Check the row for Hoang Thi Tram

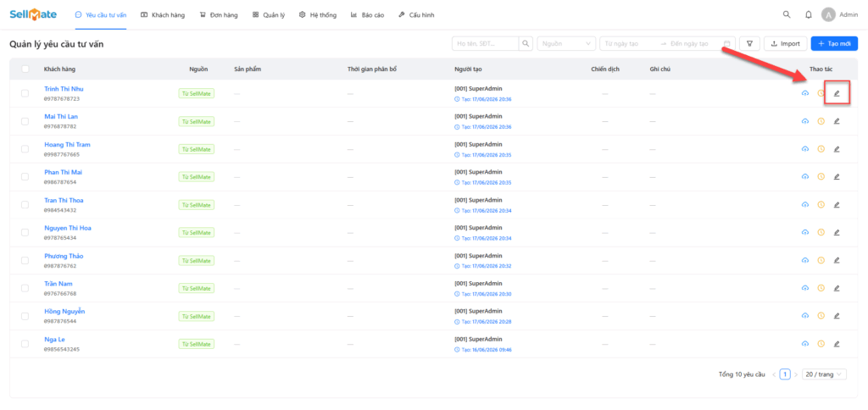[x=25, y=149]
